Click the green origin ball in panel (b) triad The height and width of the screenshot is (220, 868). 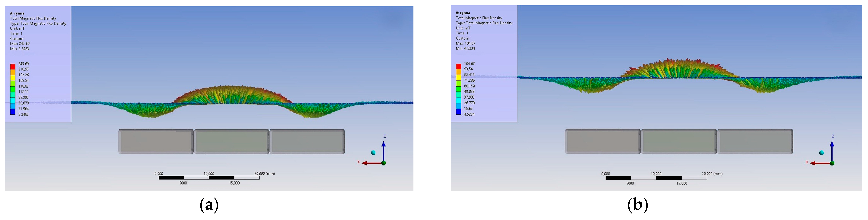click(832, 163)
